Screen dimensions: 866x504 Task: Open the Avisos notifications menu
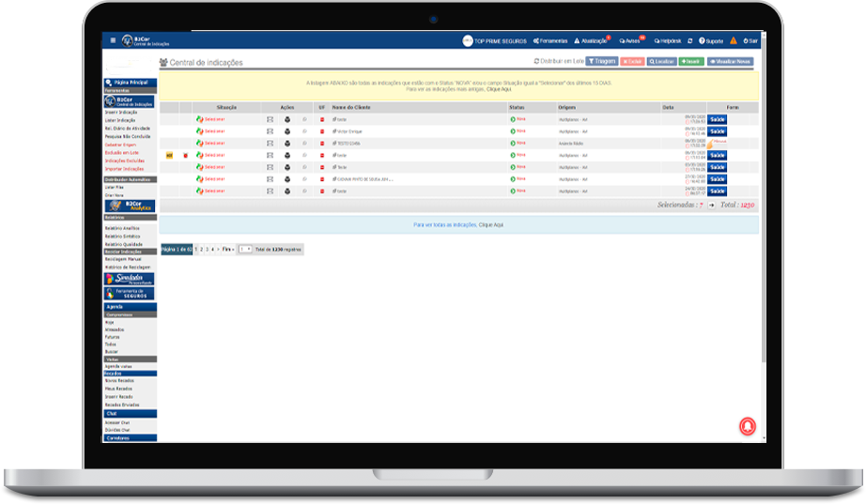point(629,41)
